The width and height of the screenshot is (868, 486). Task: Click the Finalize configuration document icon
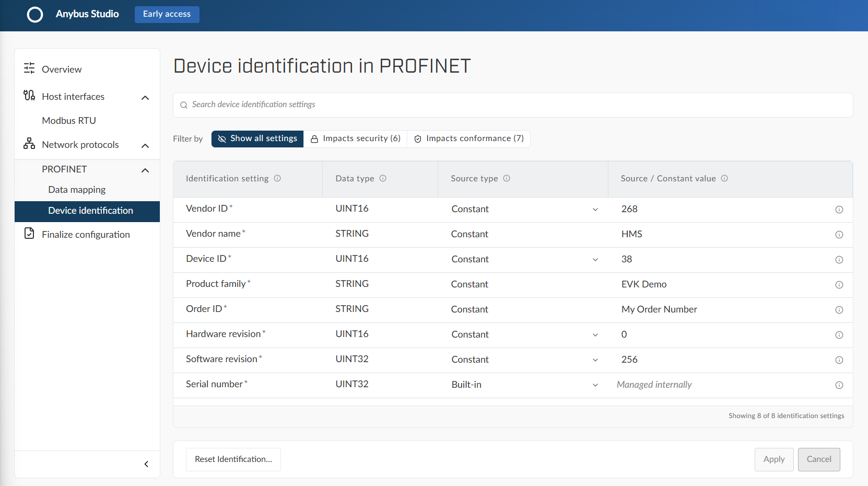29,233
